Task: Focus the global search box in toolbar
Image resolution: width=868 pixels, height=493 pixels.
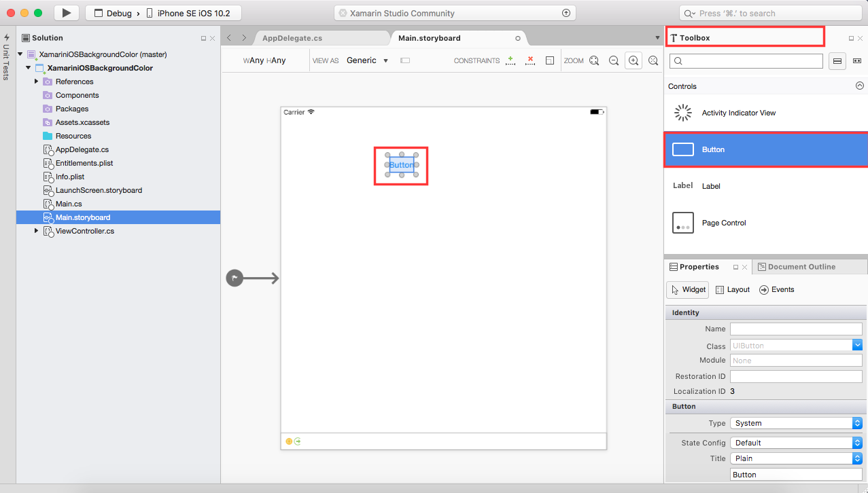Action: (771, 14)
